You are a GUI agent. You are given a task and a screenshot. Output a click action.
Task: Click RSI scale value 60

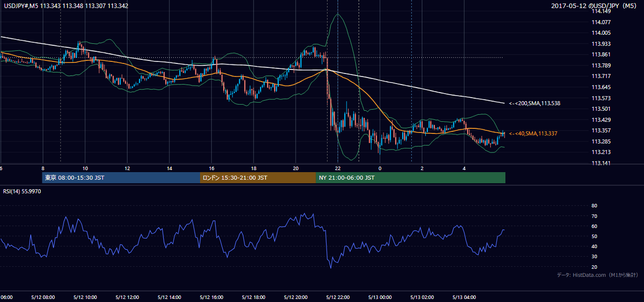(594, 226)
